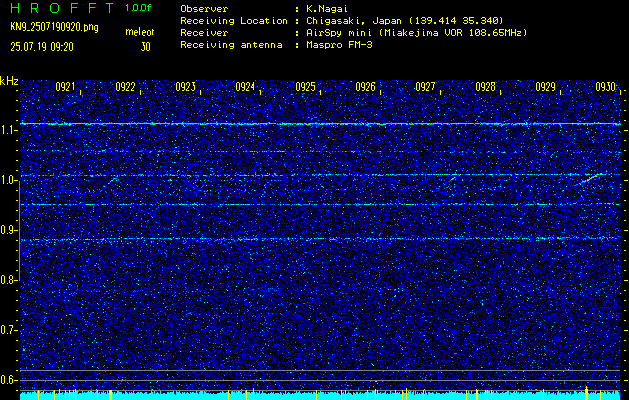
Task: Click the 0927 time marker
Action: coord(426,87)
